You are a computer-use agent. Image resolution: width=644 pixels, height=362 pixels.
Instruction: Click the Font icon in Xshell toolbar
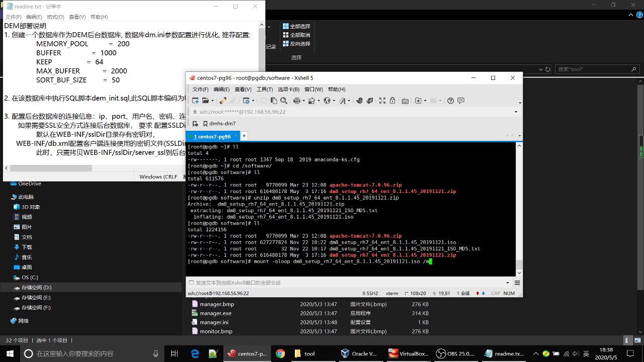point(343,101)
